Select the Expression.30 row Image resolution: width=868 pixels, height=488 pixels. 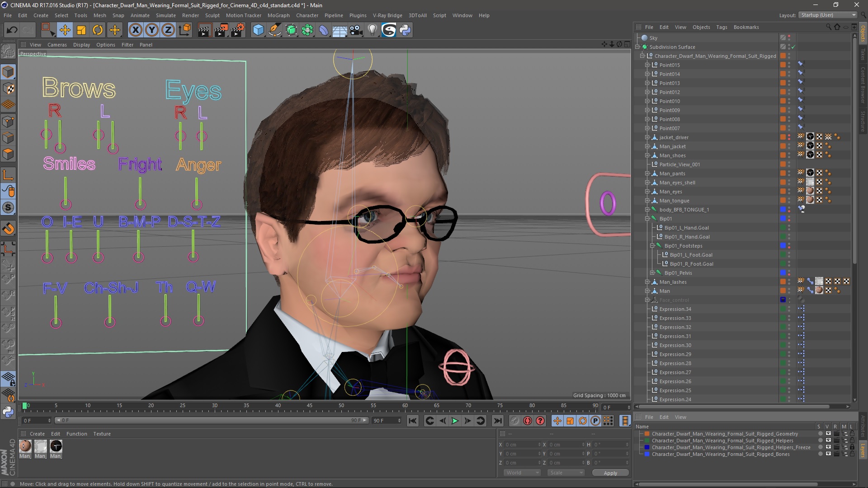pos(675,345)
